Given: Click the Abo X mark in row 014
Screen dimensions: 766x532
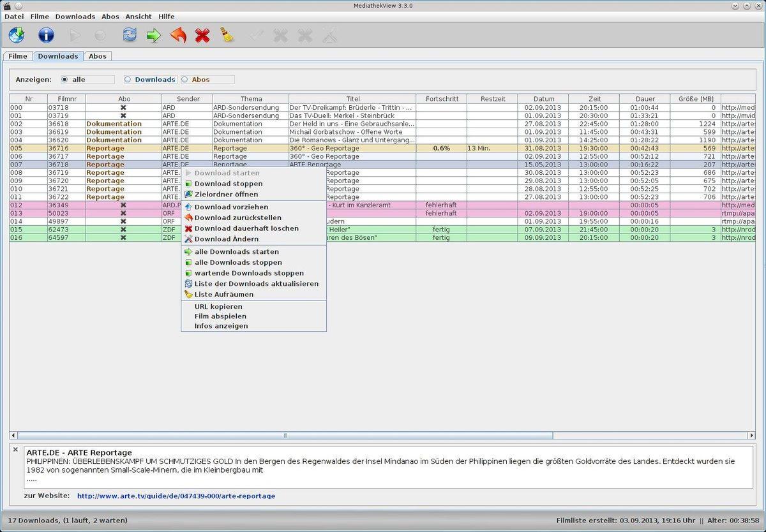Looking at the screenshot, I should (123, 221).
